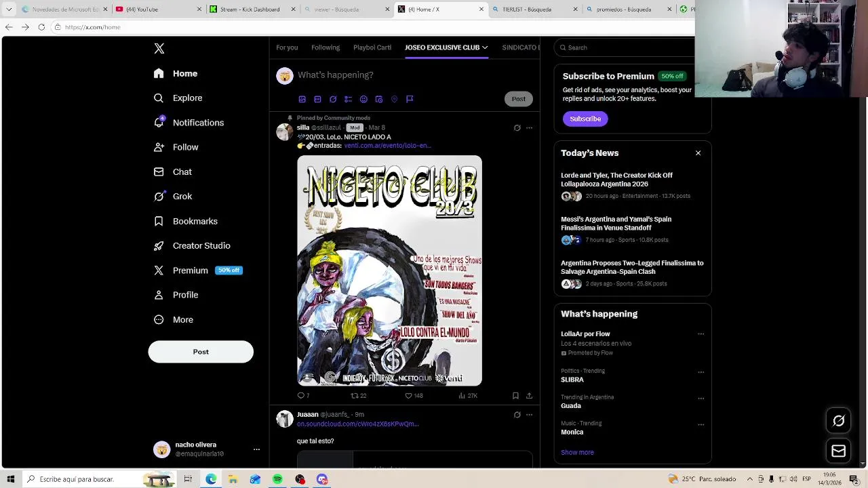Image resolution: width=868 pixels, height=488 pixels.
Task: Open Argentina Proposes Two-Legged Finalissima news
Action: [632, 273]
